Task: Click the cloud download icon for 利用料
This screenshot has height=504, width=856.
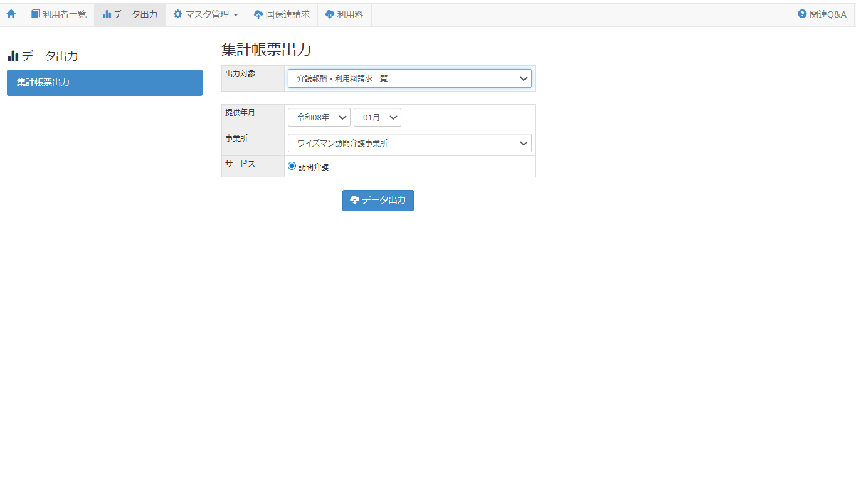Action: coord(330,14)
